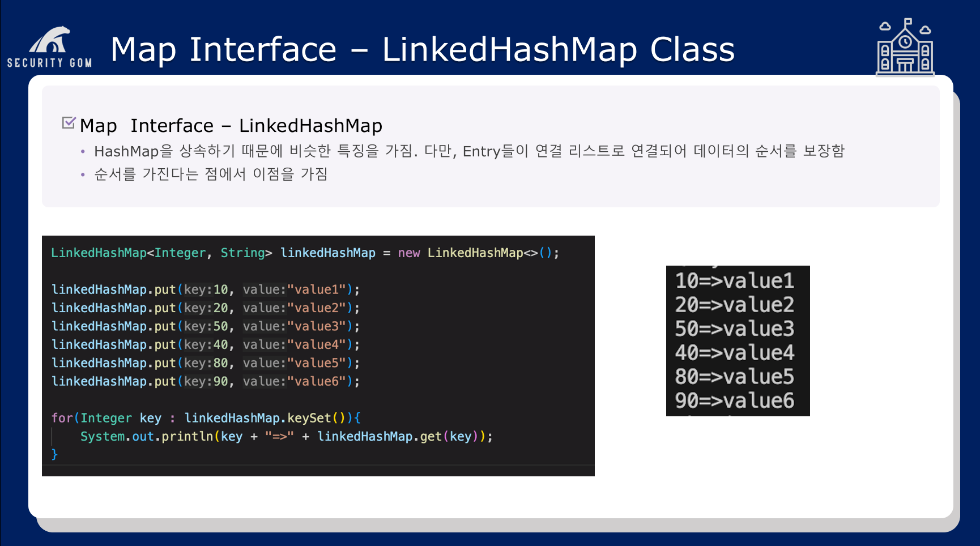This screenshot has width=980, height=546.
Task: Click the put line with key:90 value6
Action: (x=206, y=381)
